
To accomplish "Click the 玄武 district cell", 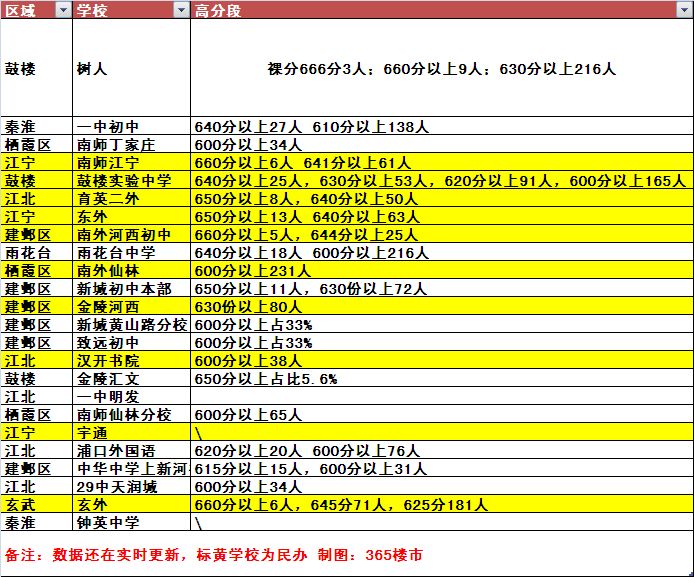I will point(36,504).
